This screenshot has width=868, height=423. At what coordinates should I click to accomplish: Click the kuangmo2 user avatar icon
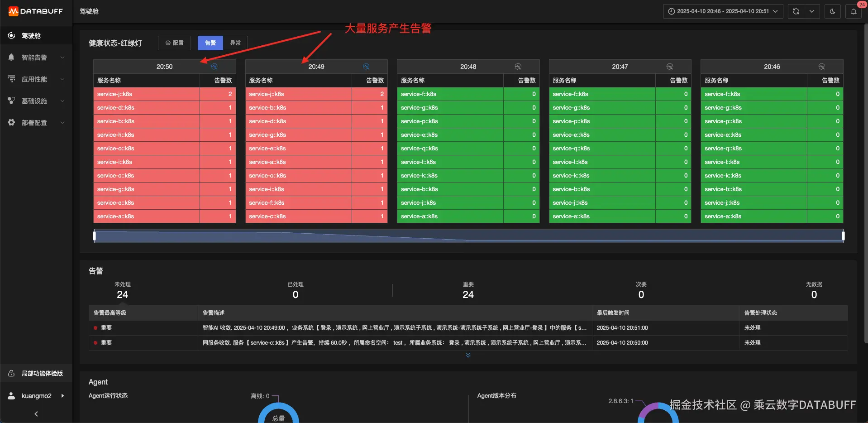[11, 396]
